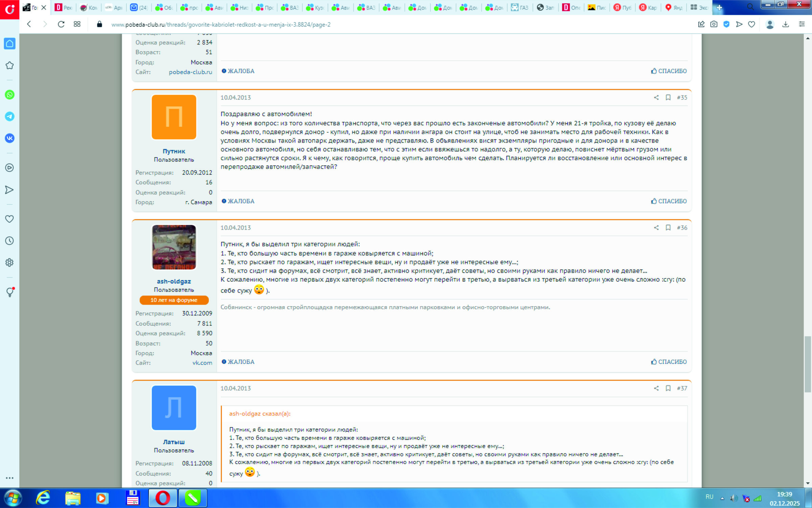
Task: Open a new browser tab
Action: pyautogui.click(x=719, y=7)
